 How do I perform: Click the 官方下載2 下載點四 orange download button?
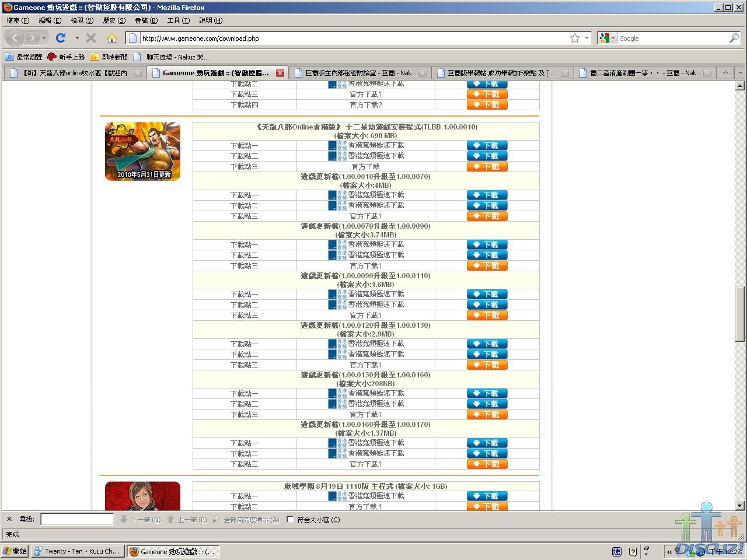(487, 105)
